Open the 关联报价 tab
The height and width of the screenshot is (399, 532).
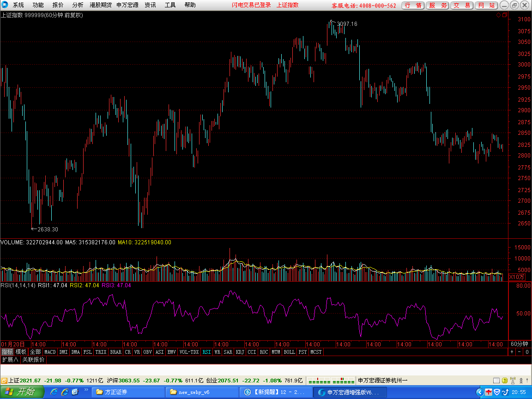tap(33, 360)
